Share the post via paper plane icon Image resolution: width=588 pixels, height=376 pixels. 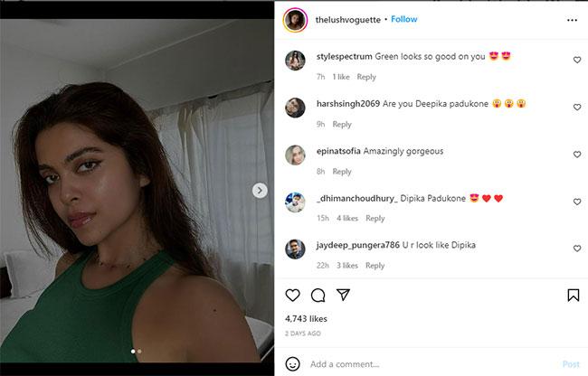[x=343, y=296]
